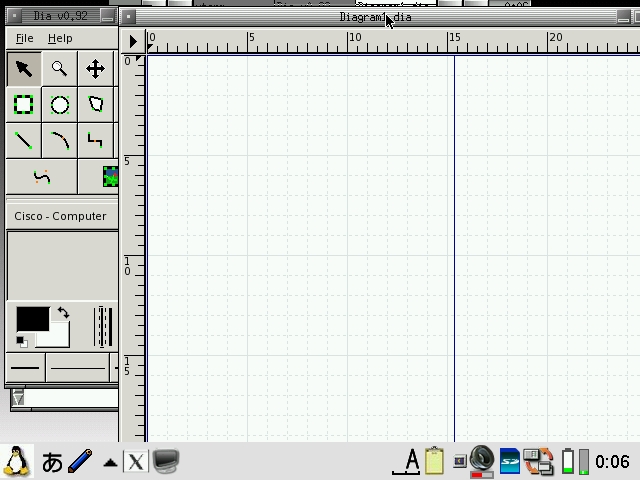Screen dimensions: 640x480
Task: Select the Zigzag line tool
Action: [95, 141]
